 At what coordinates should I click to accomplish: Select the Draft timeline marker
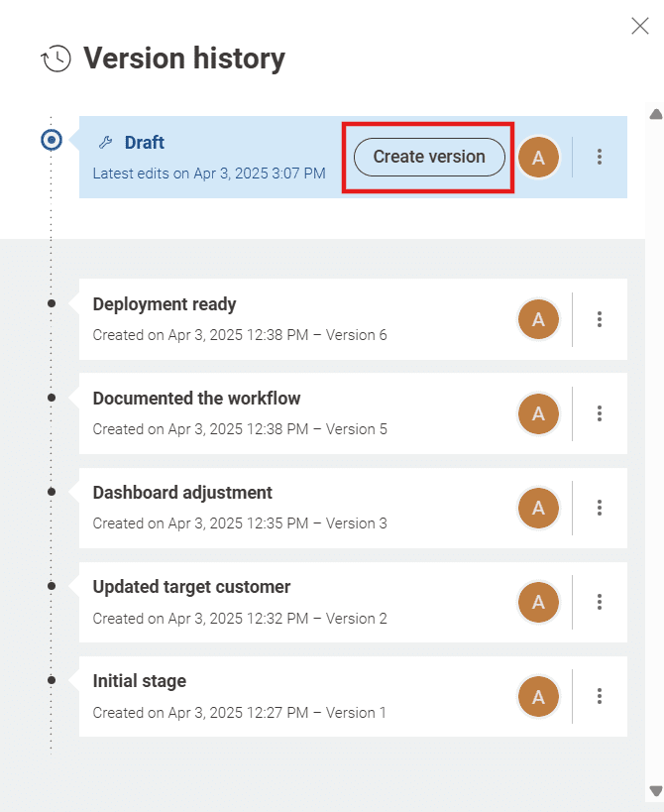pos(52,140)
